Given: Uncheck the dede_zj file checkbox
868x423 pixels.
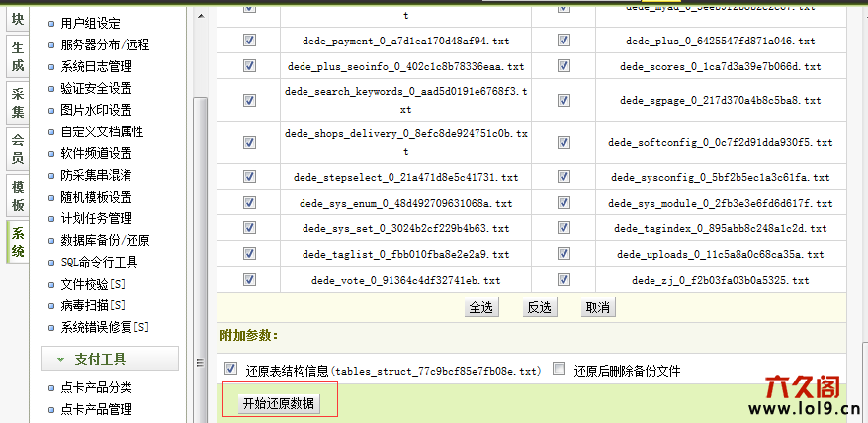Looking at the screenshot, I should (x=564, y=279).
